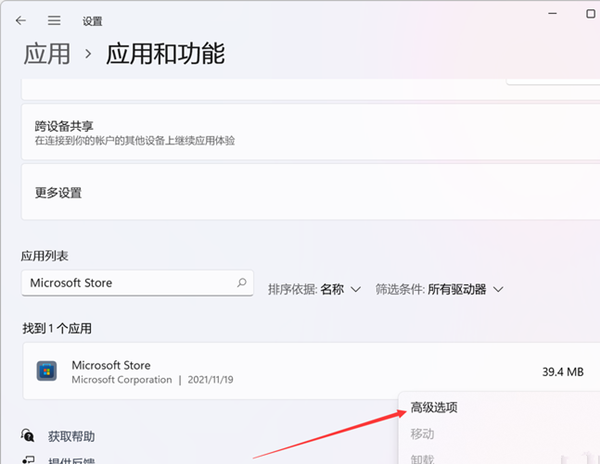This screenshot has height=464, width=600.
Task: Minimize the Settings window
Action: point(552,13)
